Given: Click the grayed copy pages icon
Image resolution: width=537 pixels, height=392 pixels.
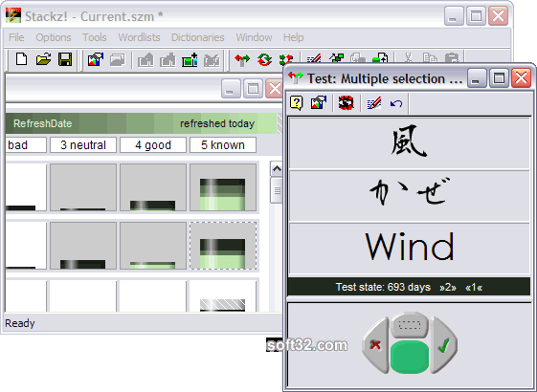Looking at the screenshot, I should pyautogui.click(x=430, y=57).
